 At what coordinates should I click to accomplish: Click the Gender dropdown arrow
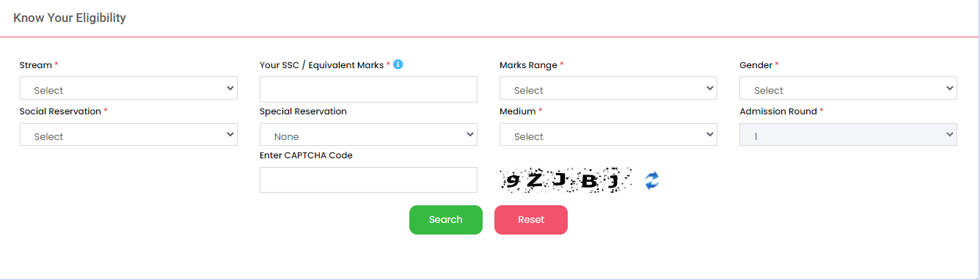click(x=950, y=89)
